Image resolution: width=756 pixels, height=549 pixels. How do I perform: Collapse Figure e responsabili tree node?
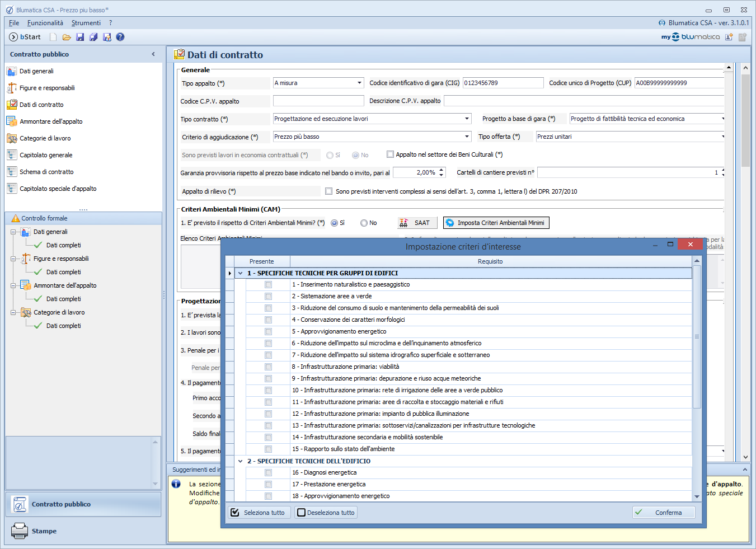coord(13,259)
